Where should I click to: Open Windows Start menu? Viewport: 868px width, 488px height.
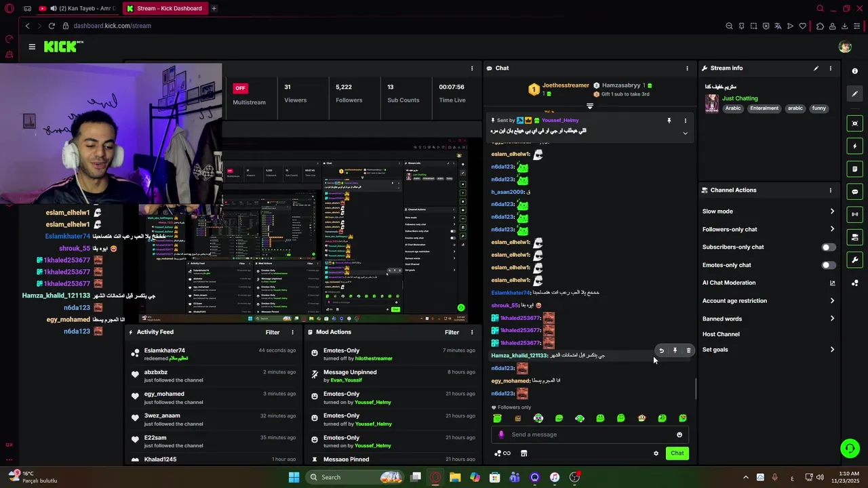(x=294, y=477)
